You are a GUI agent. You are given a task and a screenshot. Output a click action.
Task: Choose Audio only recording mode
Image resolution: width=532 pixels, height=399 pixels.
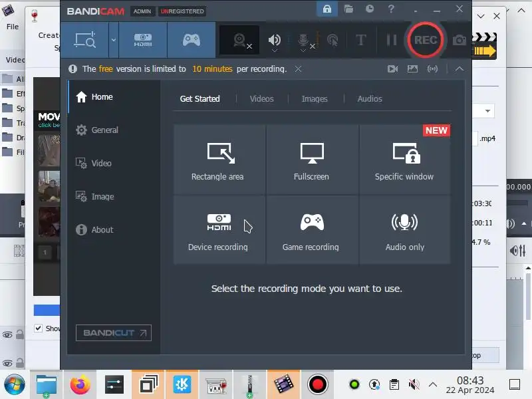pyautogui.click(x=405, y=229)
